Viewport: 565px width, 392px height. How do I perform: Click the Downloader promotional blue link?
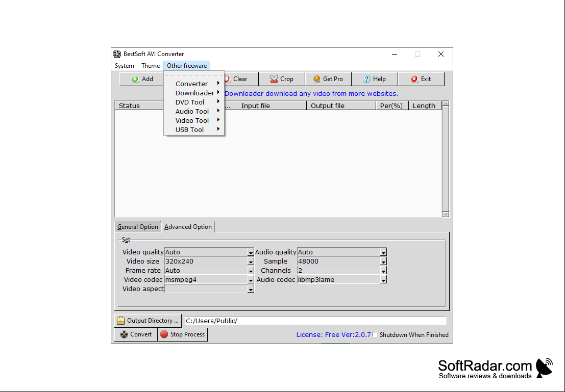(x=311, y=94)
